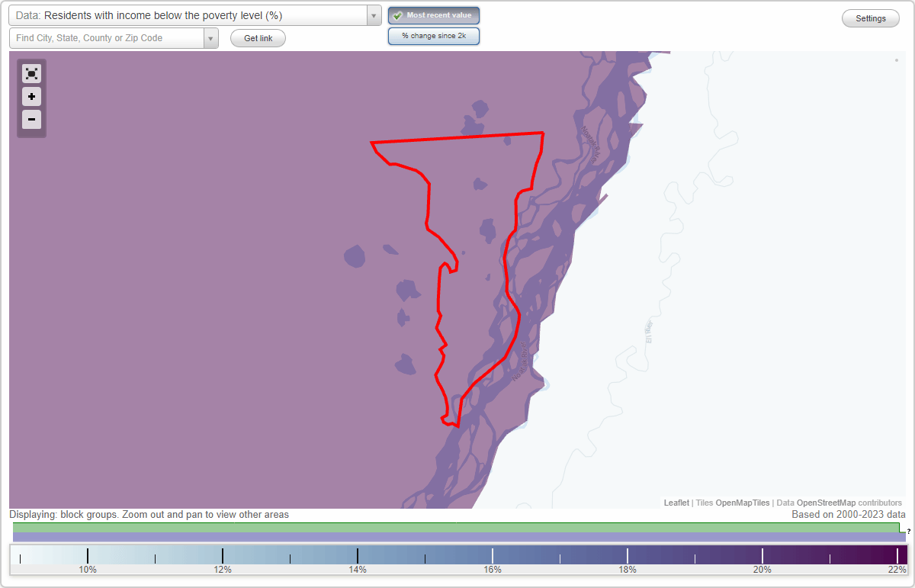Image resolution: width=915 pixels, height=588 pixels.
Task: Select the Most recent value option
Action: pos(434,15)
